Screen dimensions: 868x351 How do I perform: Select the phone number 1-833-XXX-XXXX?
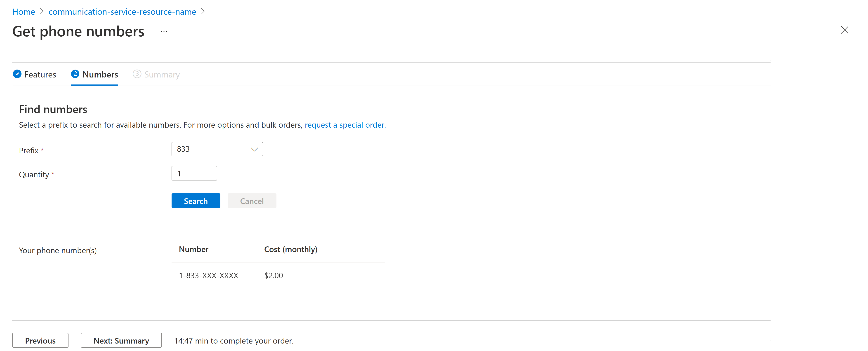[208, 275]
